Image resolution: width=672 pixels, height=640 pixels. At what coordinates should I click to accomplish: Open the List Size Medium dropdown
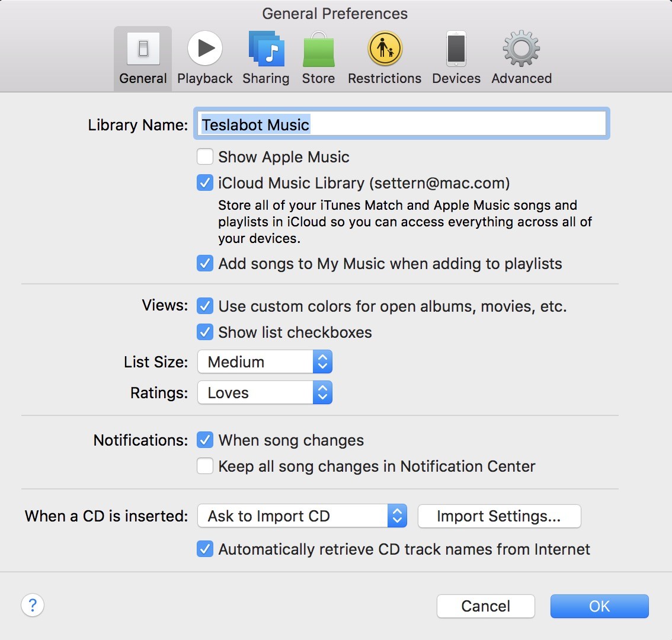[265, 362]
